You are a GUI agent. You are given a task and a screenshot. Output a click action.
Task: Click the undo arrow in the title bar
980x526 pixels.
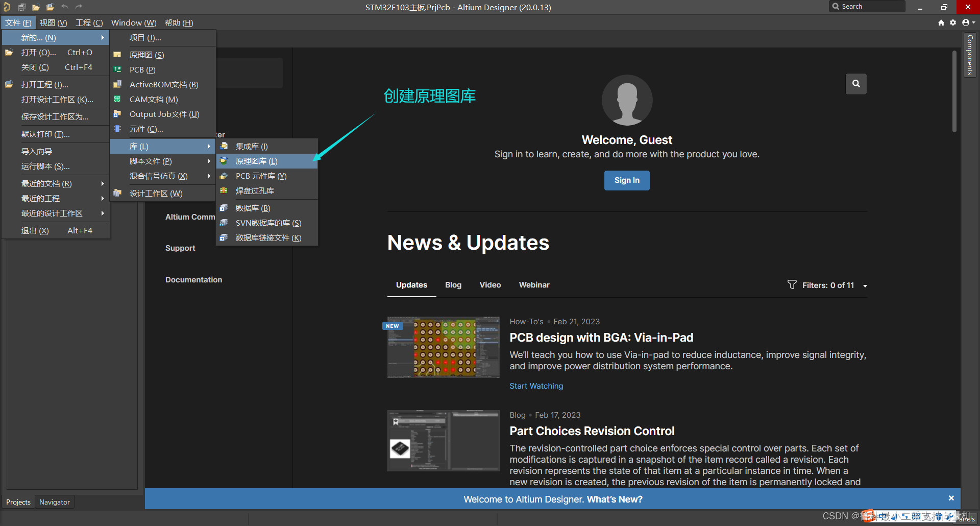click(x=65, y=7)
